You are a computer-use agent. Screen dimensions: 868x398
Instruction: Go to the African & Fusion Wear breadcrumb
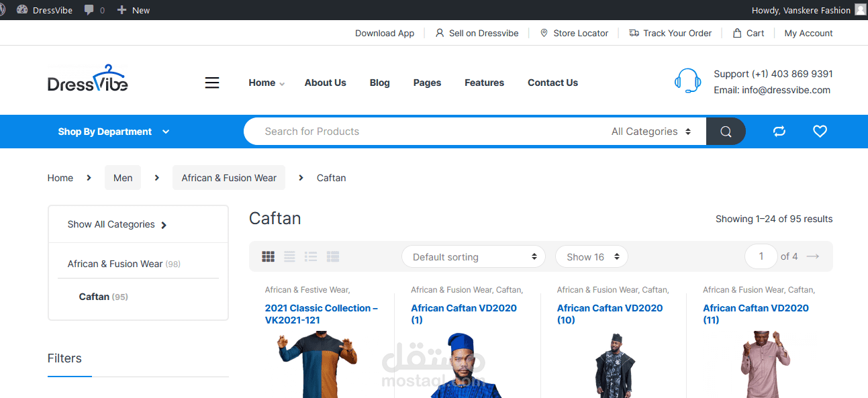229,178
